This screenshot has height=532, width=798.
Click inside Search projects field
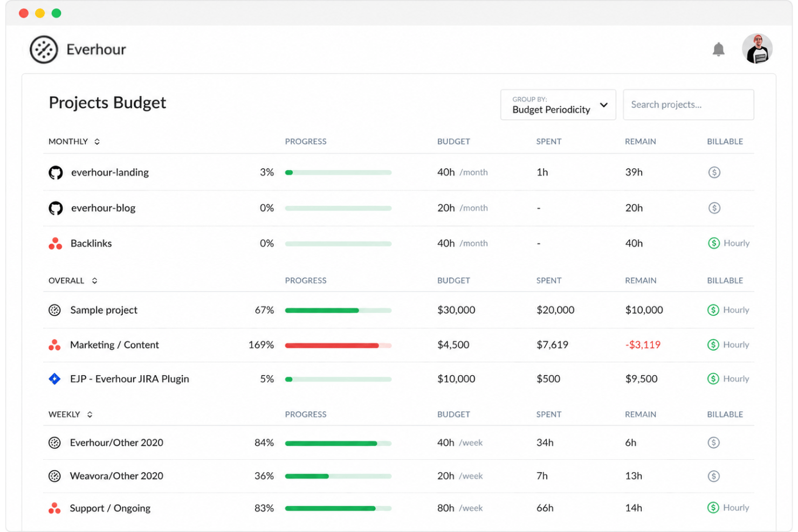(x=689, y=105)
